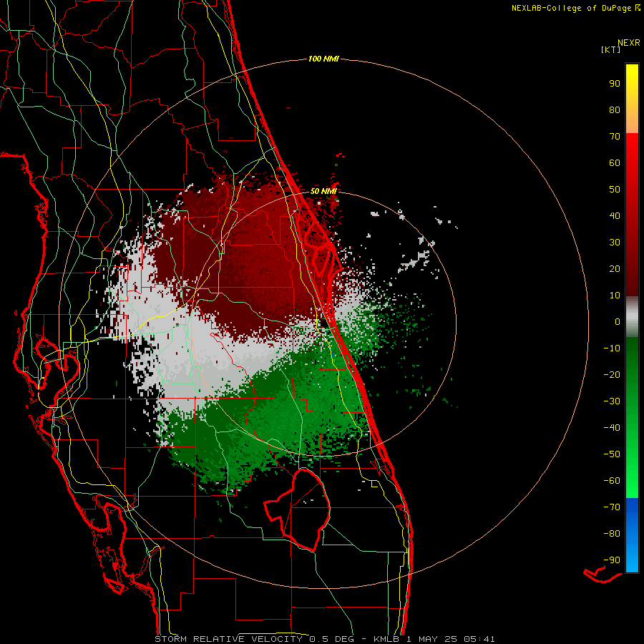Click the -50 value on the velocity scale

pyautogui.click(x=612, y=454)
